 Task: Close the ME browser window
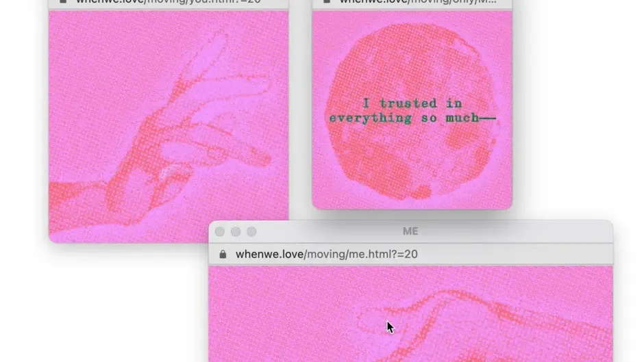(x=220, y=232)
